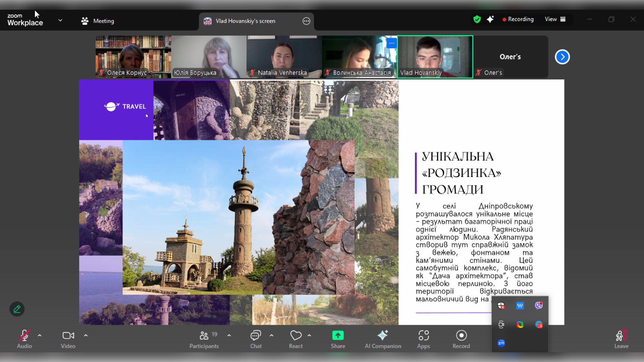
Task: Open AI Companion from the toolbar
Action: click(383, 339)
